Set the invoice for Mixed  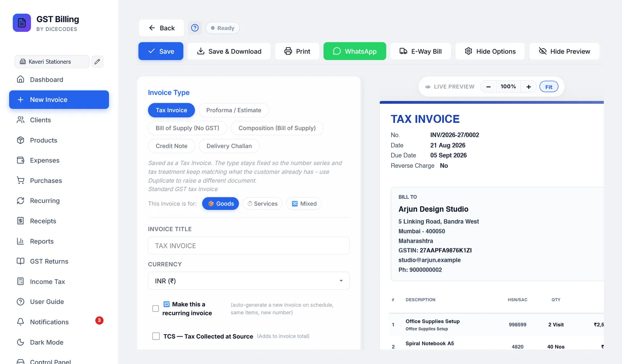tap(304, 204)
